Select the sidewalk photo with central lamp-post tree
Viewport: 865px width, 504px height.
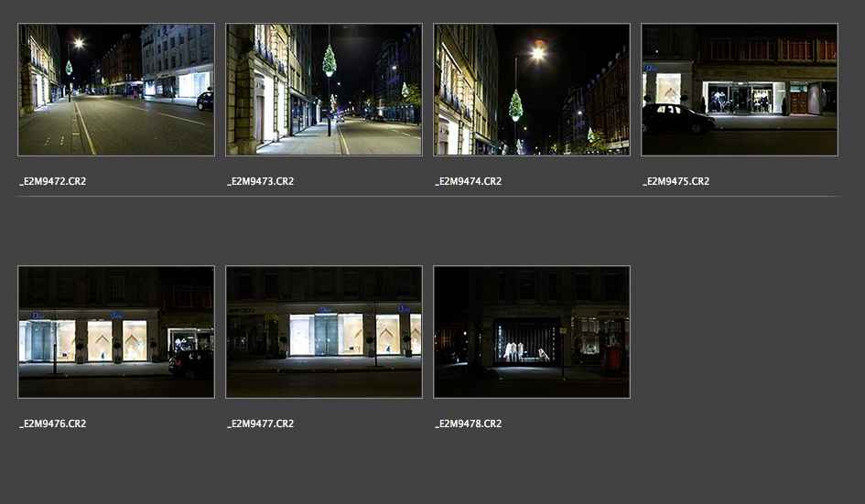[324, 90]
